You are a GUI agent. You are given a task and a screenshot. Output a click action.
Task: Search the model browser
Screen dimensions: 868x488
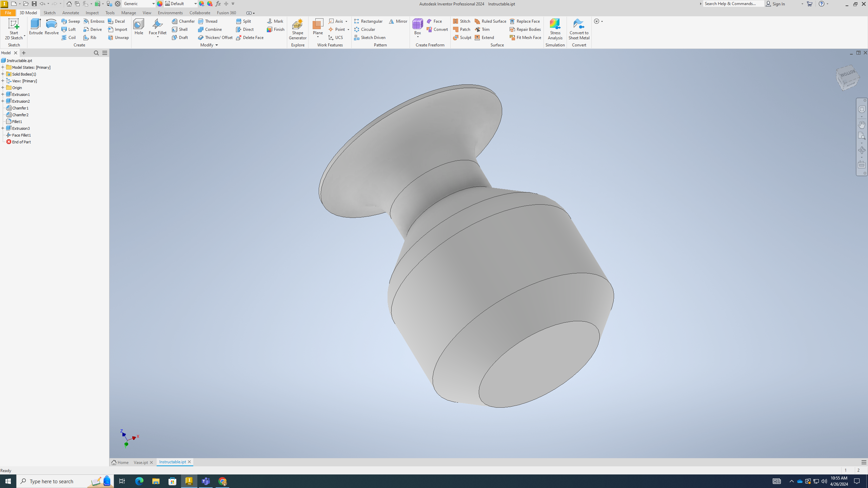[96, 53]
